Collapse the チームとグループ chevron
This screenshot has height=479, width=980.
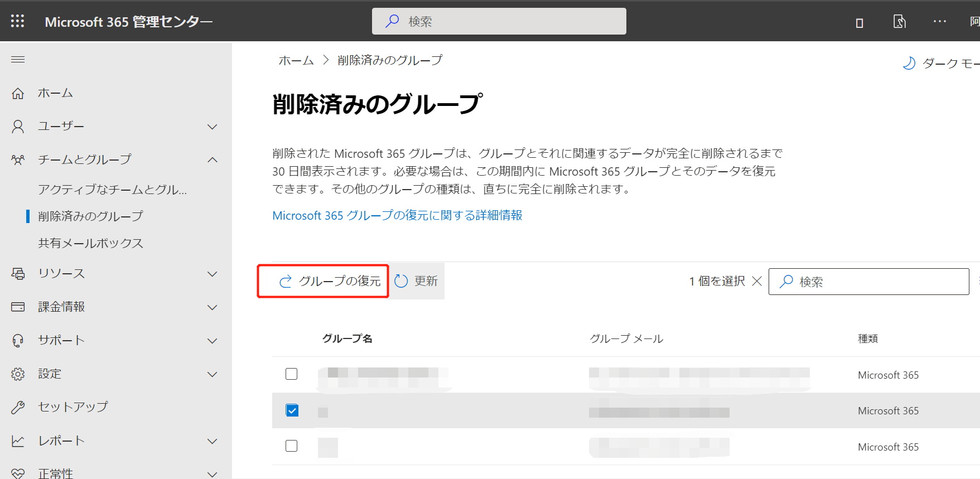213,160
